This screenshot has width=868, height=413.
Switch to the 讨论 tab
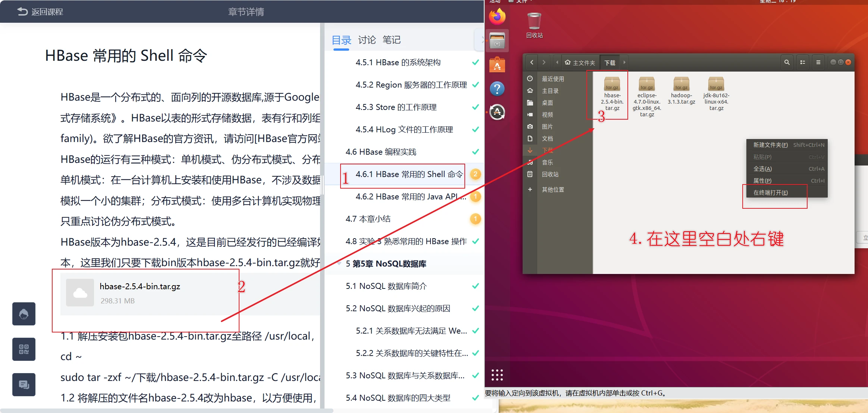[x=367, y=40]
